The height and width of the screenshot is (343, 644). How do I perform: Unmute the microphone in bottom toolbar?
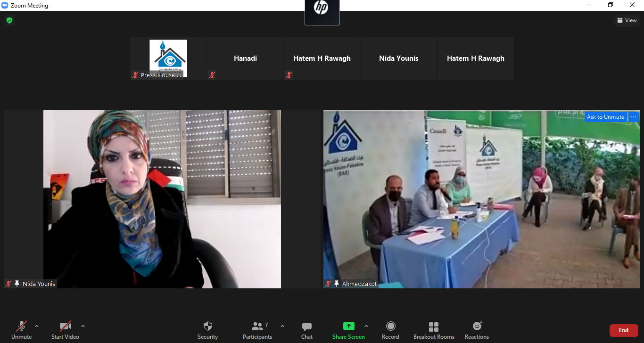(22, 330)
